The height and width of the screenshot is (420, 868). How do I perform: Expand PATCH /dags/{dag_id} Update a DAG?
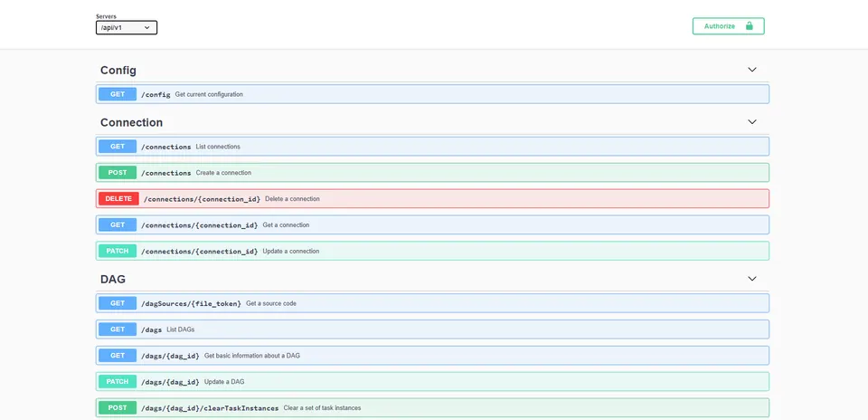tap(432, 382)
